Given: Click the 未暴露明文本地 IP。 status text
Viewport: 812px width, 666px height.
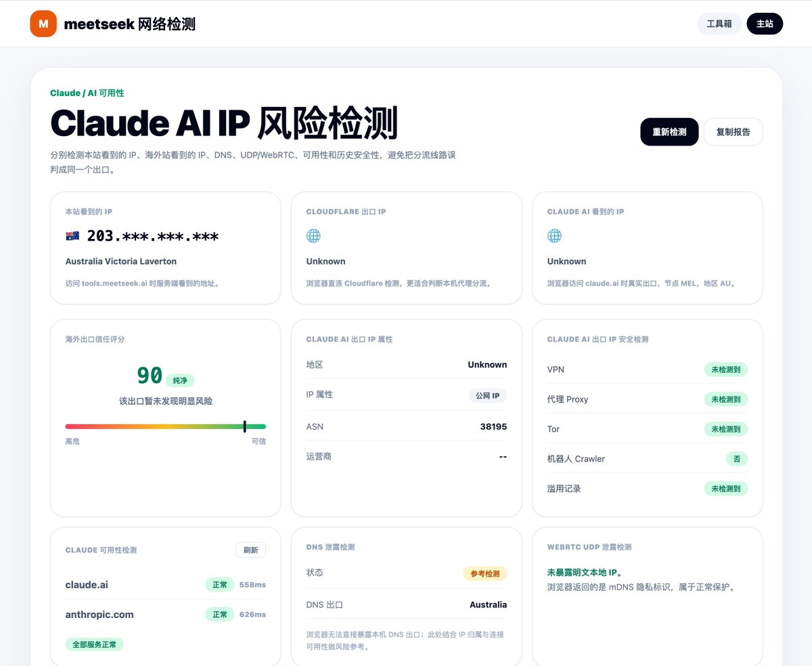Looking at the screenshot, I should click(585, 573).
